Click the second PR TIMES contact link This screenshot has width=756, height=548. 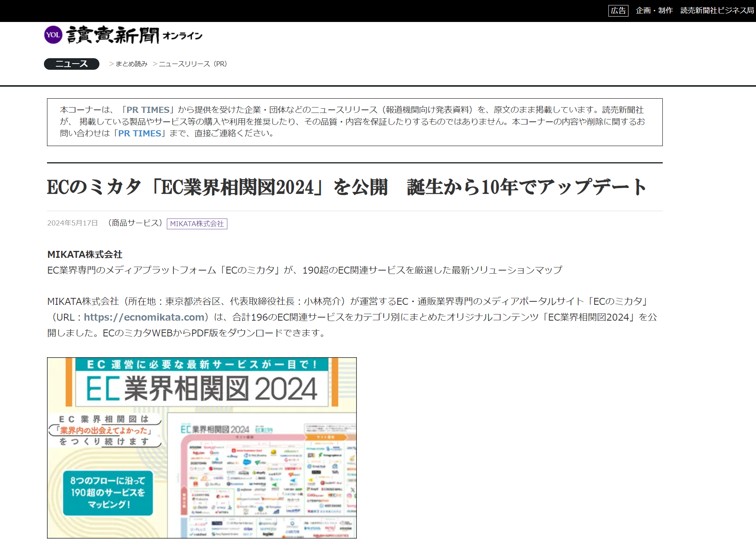[139, 133]
